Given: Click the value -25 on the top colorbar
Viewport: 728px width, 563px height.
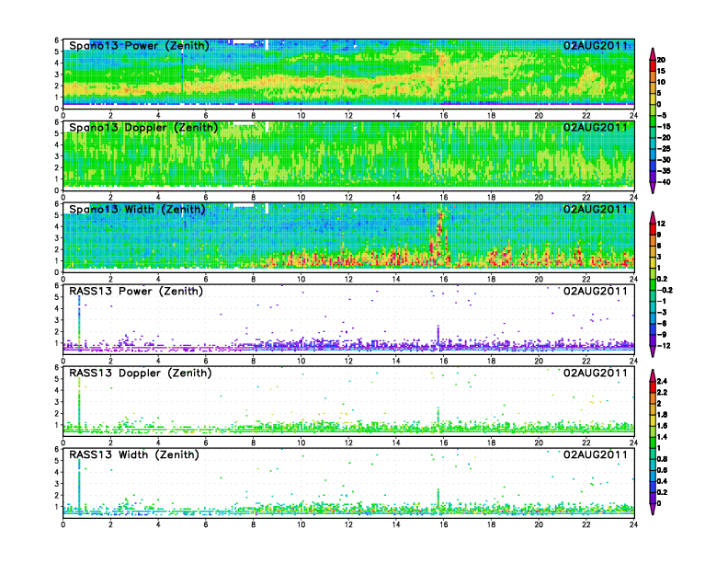Looking at the screenshot, I should (x=664, y=149).
